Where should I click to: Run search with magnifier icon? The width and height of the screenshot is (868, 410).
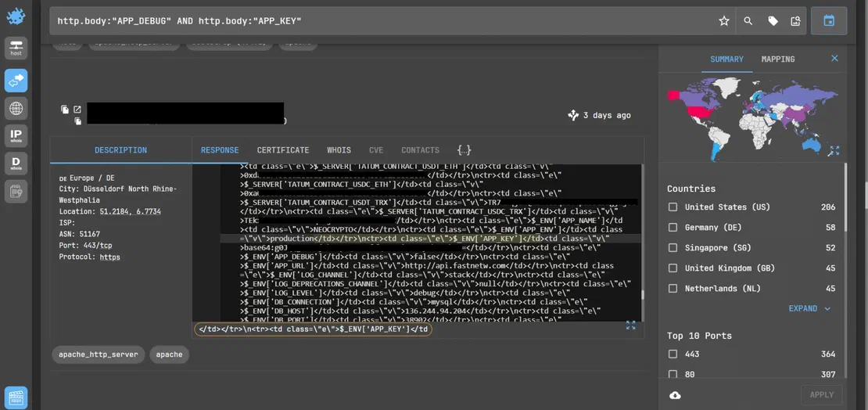pyautogui.click(x=748, y=21)
